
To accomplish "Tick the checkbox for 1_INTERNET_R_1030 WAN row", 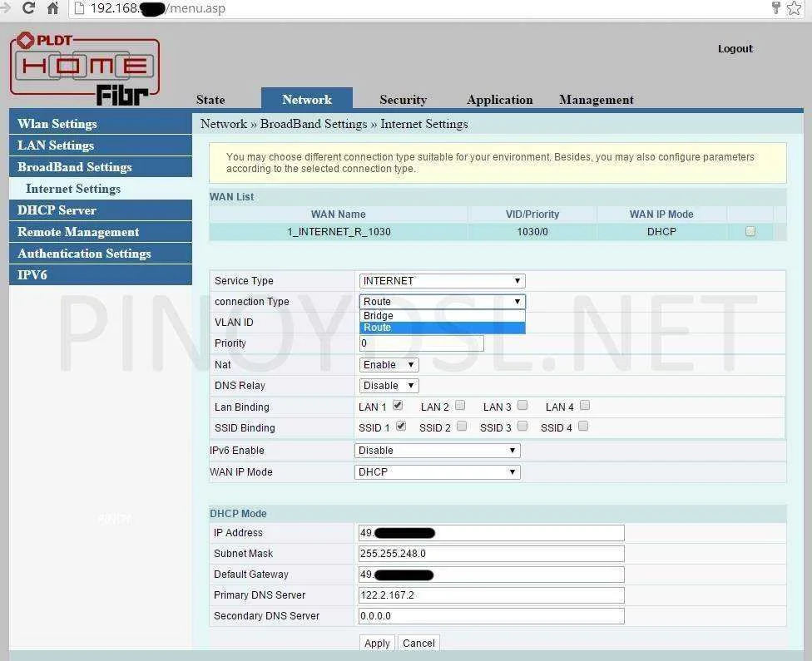I will [x=750, y=231].
